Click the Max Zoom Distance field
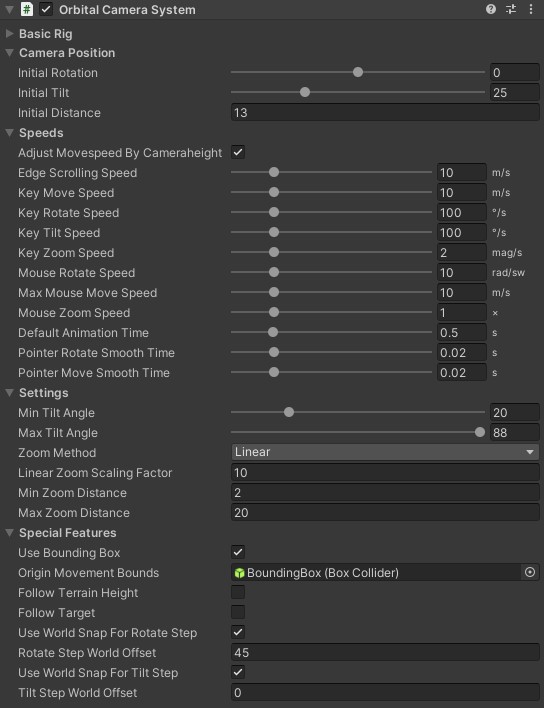The image size is (544, 708). click(x=385, y=512)
